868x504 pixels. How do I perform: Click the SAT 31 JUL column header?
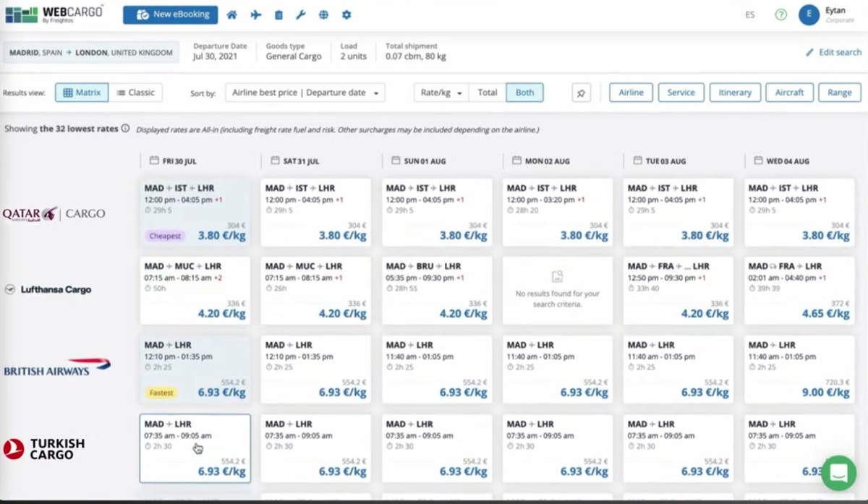[x=294, y=161]
